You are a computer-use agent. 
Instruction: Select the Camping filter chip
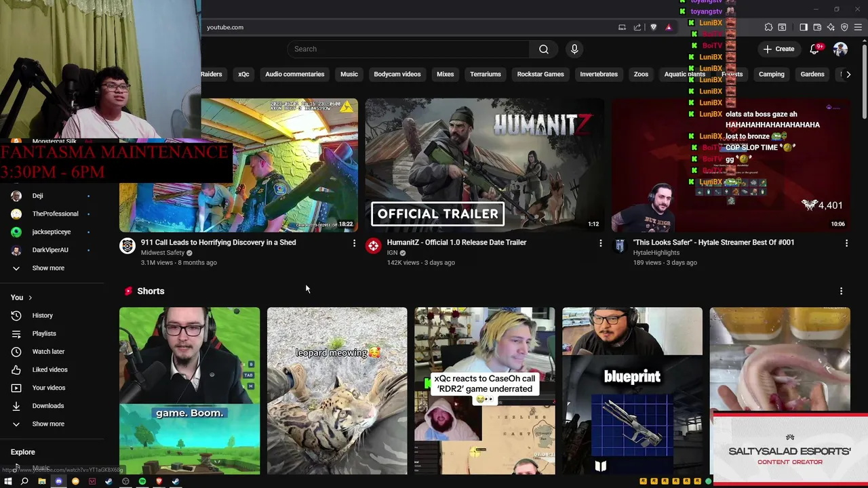(771, 74)
